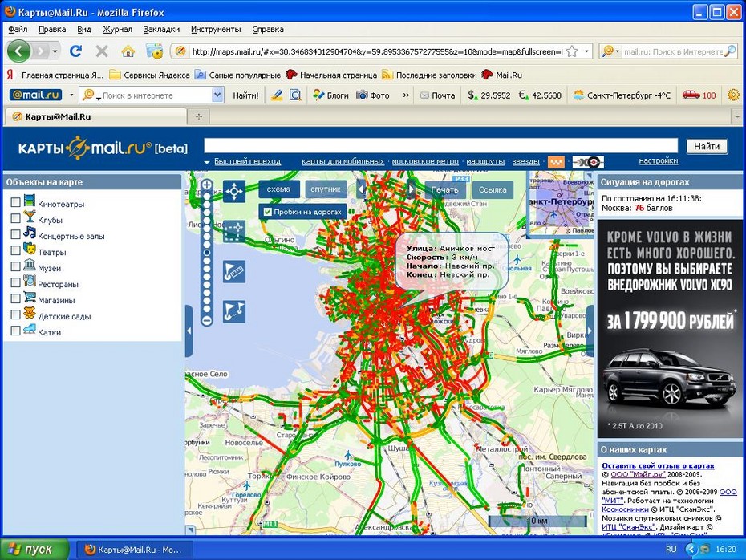Enable the Театры checkbox
This screenshot has width=746, height=560.
point(15,250)
